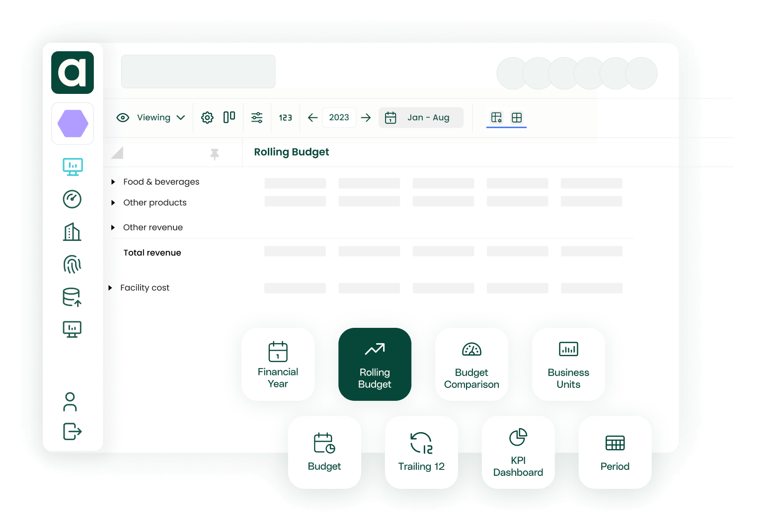
Task: Expand the Food & beverages row
Action: [x=113, y=182]
